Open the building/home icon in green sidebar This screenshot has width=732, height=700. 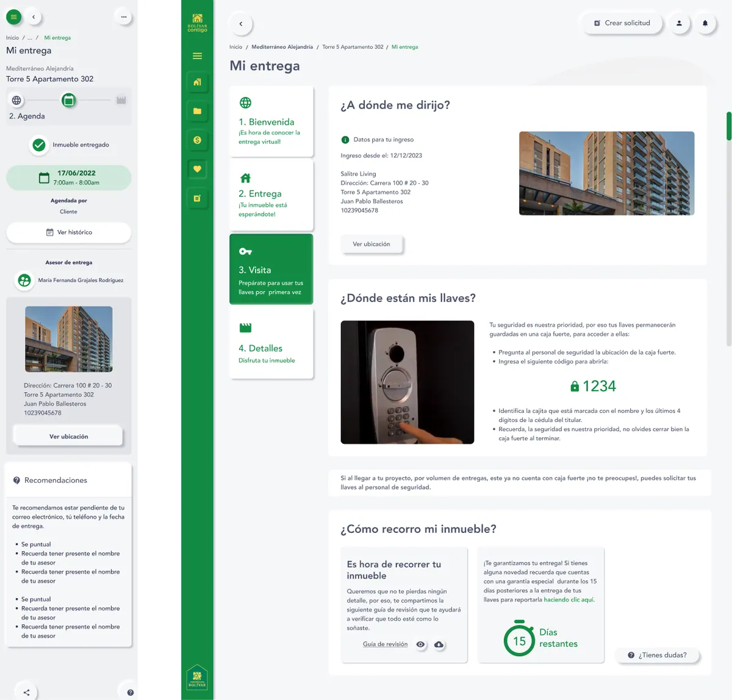click(197, 82)
